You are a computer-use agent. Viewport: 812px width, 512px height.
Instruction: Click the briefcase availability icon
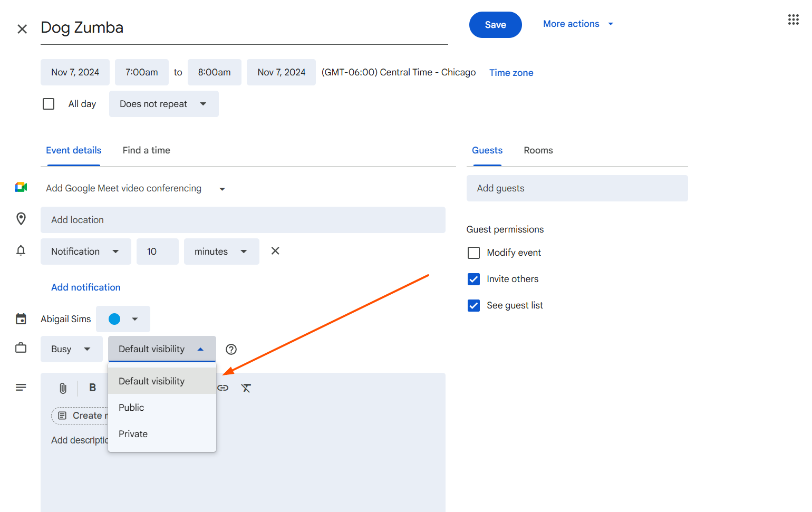tap(21, 348)
